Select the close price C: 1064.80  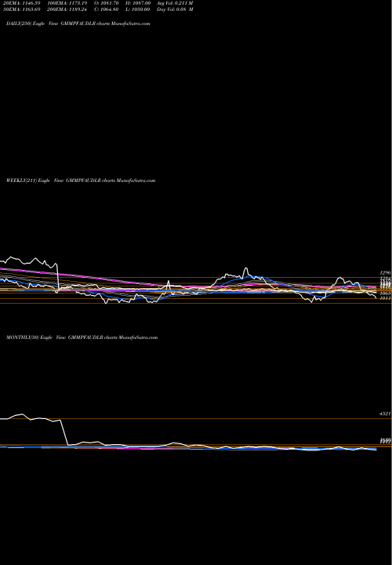click(107, 9)
